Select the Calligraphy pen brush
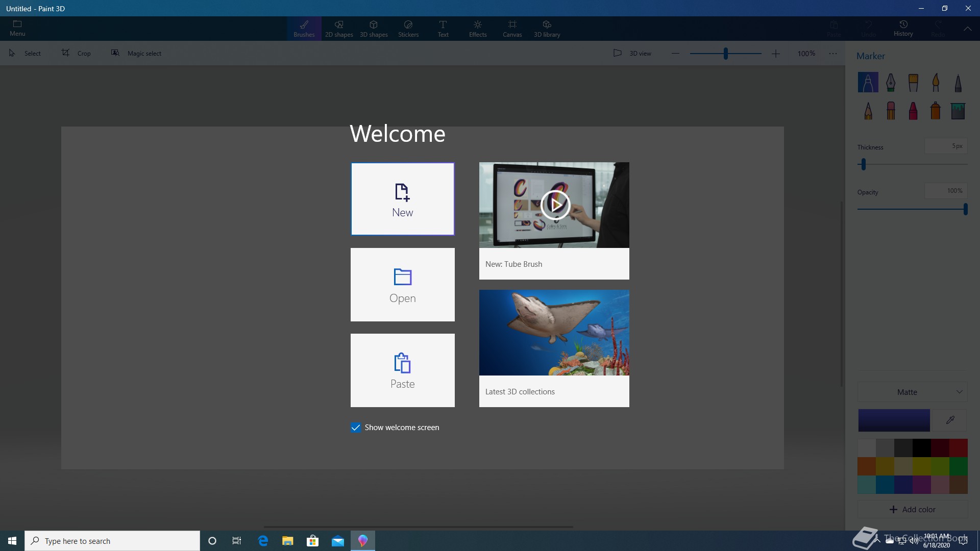980x551 pixels. (x=891, y=82)
